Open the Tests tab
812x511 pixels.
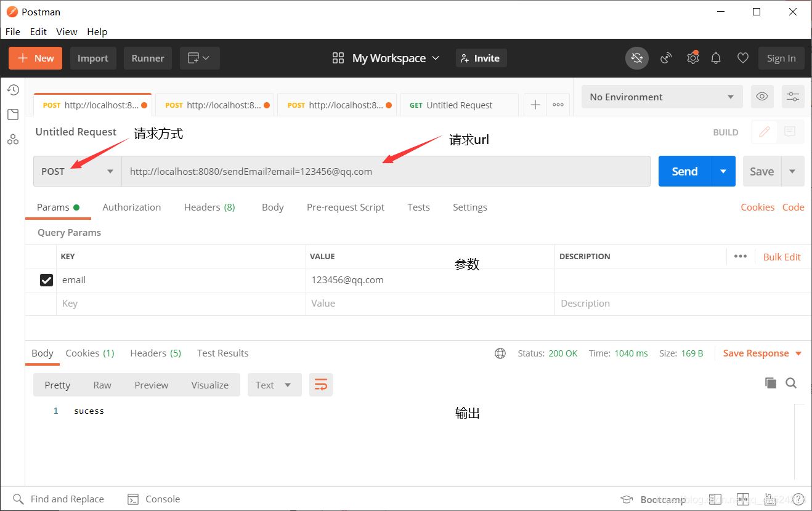click(419, 207)
